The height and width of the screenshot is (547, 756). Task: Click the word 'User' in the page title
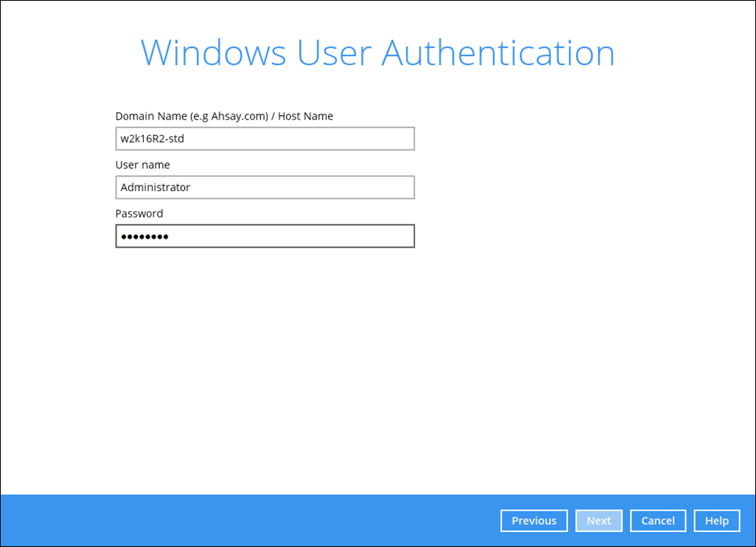(333, 53)
